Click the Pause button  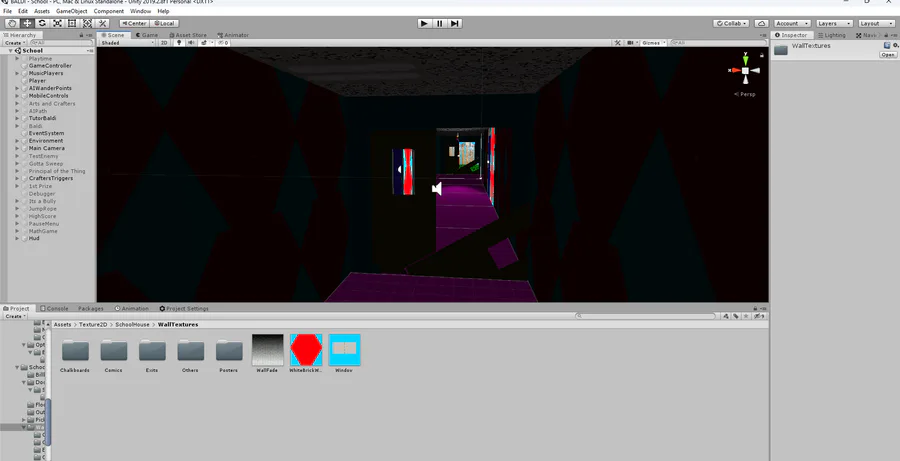[440, 24]
